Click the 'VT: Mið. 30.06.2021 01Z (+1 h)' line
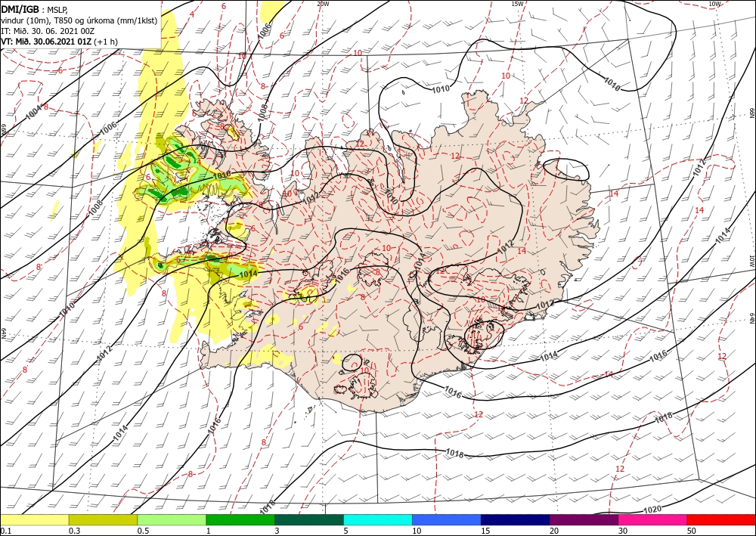The image size is (756, 536). pyautogui.click(x=59, y=42)
